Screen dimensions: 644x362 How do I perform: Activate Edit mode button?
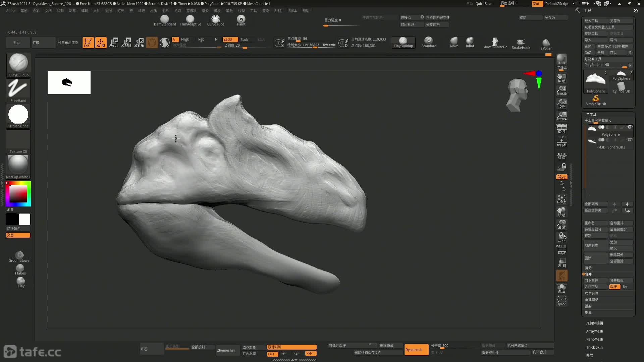click(88, 43)
